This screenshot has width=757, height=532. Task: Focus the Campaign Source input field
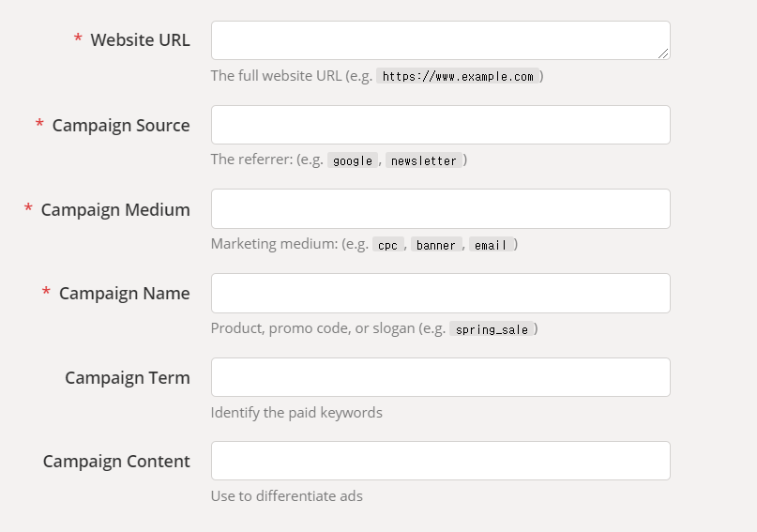(x=439, y=125)
